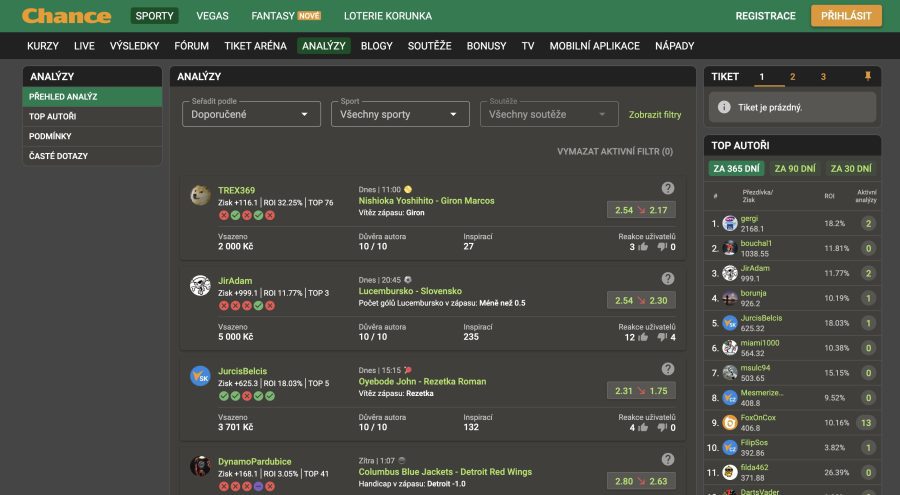Image resolution: width=900 pixels, height=495 pixels.
Task: Select ZA 365 DNÍ period filter
Action: coord(734,169)
